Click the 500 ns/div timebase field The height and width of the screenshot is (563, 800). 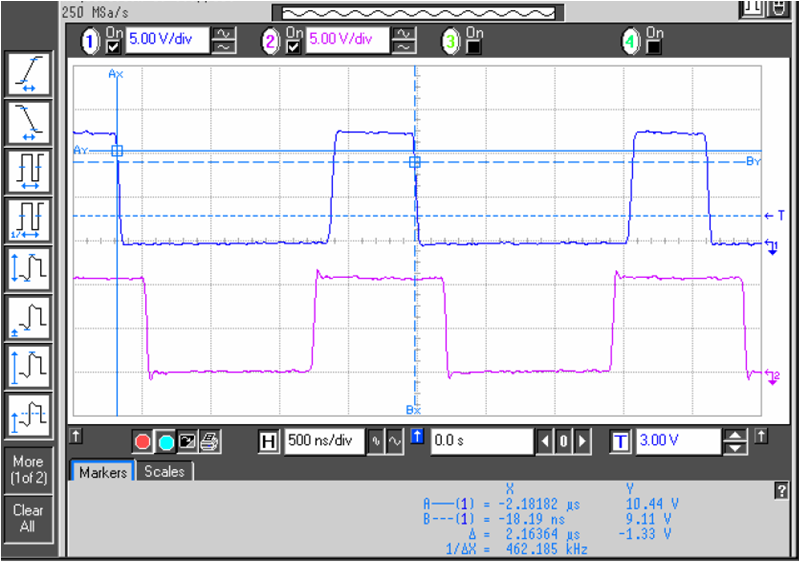pos(325,441)
